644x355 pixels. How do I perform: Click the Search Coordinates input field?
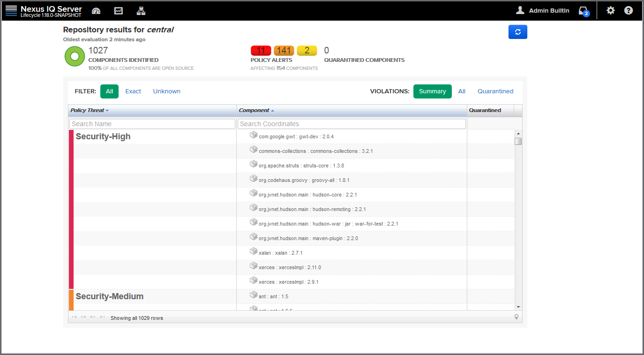352,124
